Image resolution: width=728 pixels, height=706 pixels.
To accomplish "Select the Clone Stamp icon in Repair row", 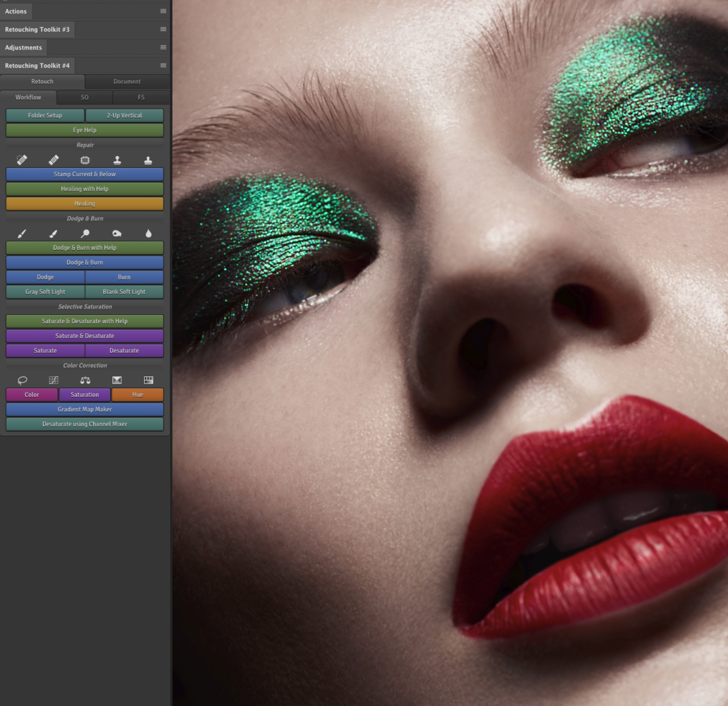I will [x=117, y=160].
